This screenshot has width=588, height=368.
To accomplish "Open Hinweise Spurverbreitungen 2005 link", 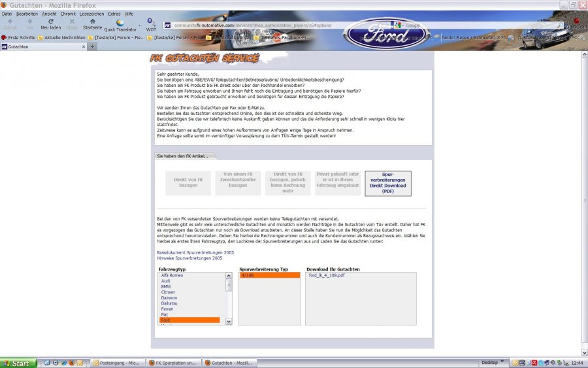I will 189,258.
